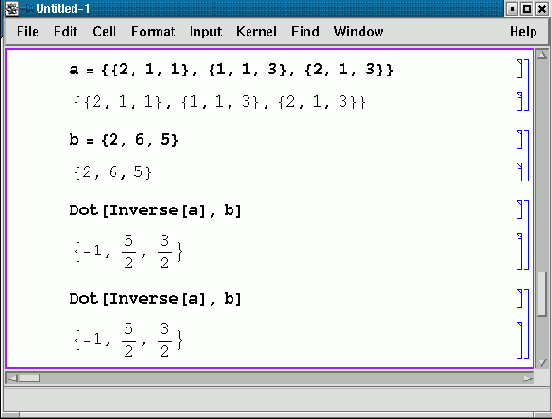Open the Format menu
Viewport: 552px width, 419px height.
(153, 32)
